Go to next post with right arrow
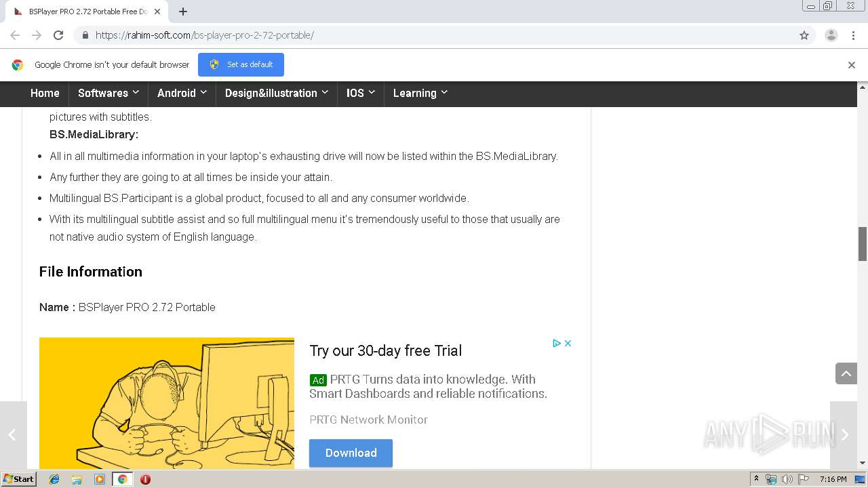Viewport: 868px width, 488px height. click(x=844, y=435)
